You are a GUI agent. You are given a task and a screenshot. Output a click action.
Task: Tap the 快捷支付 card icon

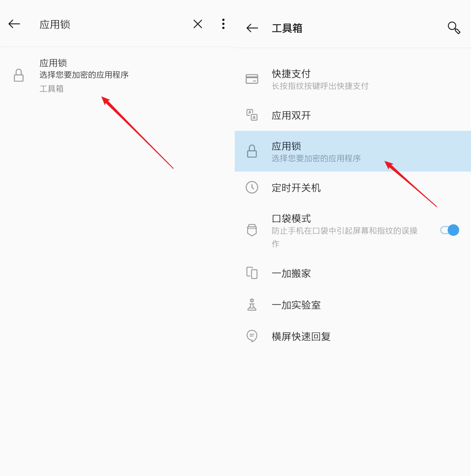(252, 79)
